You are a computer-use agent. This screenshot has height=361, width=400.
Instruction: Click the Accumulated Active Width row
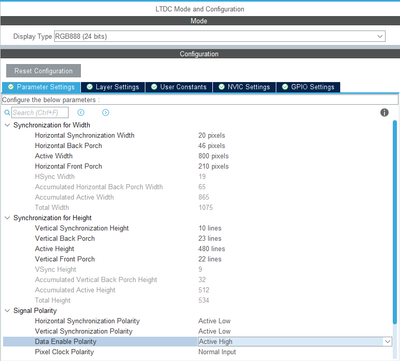198,197
